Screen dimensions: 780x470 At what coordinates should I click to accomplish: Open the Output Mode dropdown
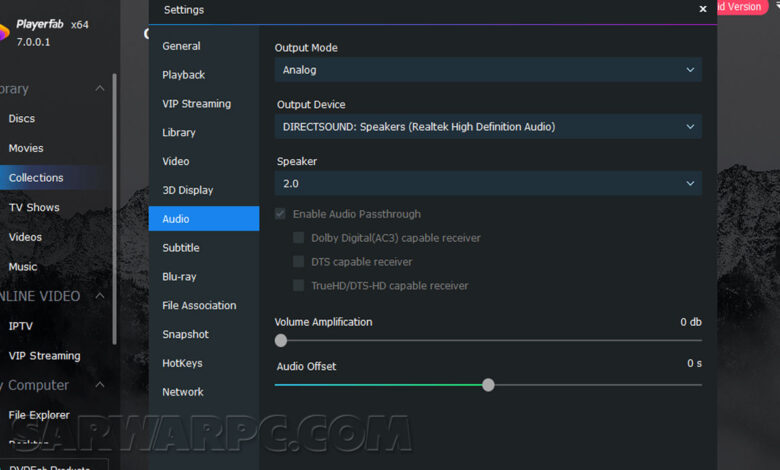coord(488,70)
